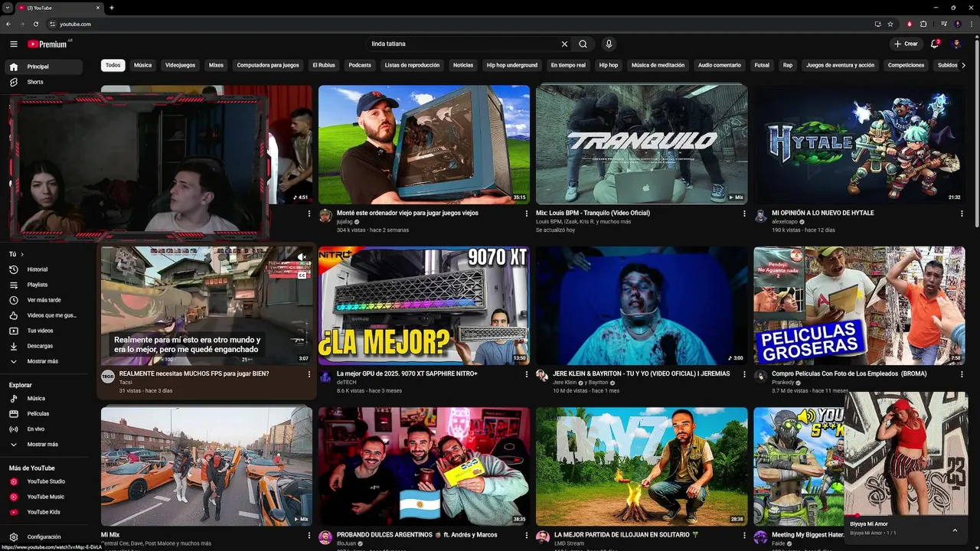This screenshot has height=551, width=980.
Task: Click the YouTube Premium logo
Action: click(47, 44)
